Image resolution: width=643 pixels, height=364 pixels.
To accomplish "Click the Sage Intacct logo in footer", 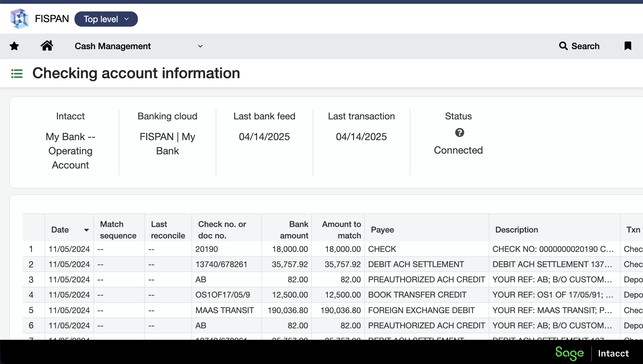I will 592,353.
